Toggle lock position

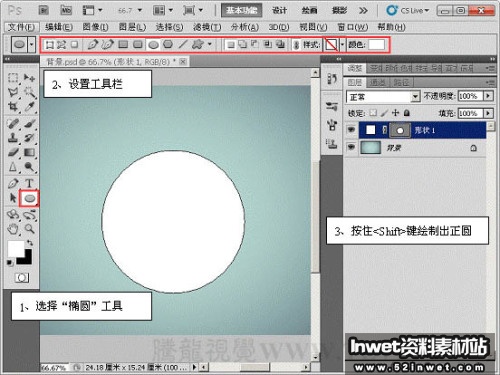[395, 113]
